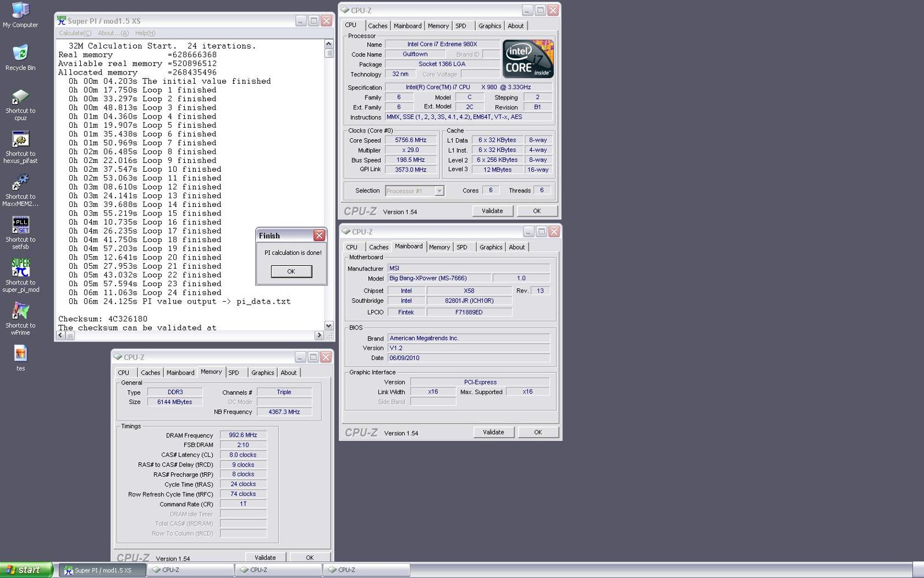Open Mainboard tab in top CPU-Z window
The width and height of the screenshot is (924, 578).
[x=408, y=26]
